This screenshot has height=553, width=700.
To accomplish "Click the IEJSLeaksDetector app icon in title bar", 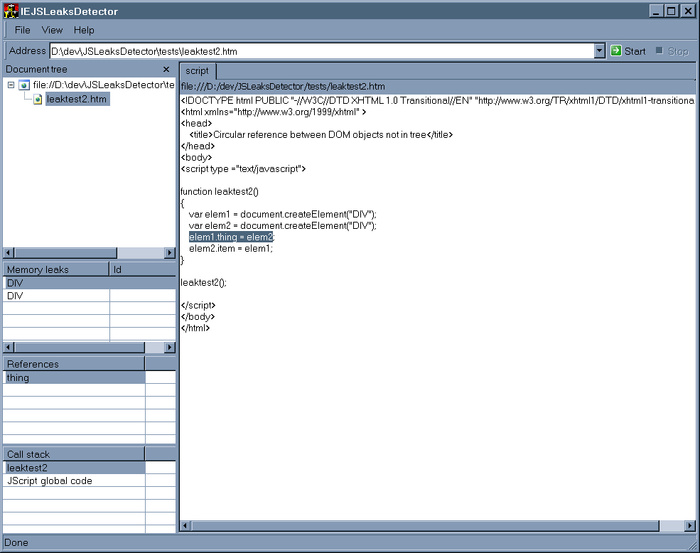I will point(11,11).
